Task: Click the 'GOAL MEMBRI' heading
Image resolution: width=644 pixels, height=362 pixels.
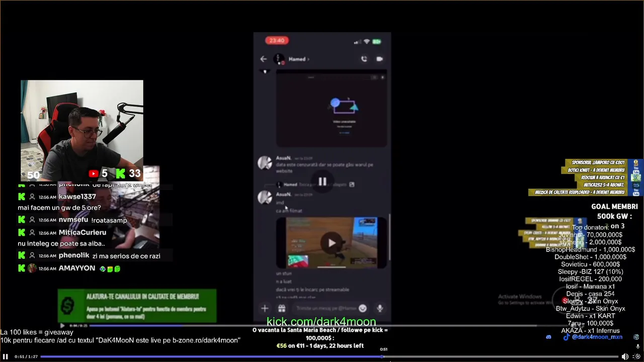Action: point(614,207)
